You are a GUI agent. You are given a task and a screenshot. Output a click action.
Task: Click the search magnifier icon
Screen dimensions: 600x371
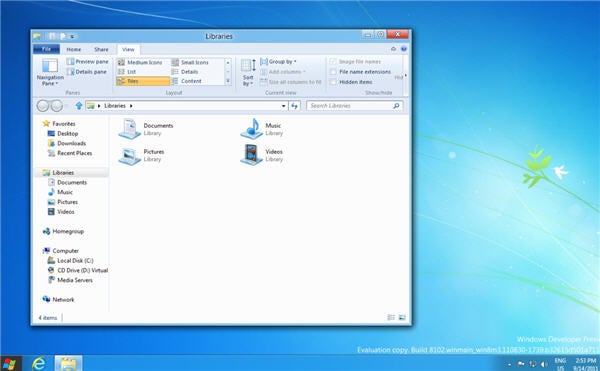[396, 106]
